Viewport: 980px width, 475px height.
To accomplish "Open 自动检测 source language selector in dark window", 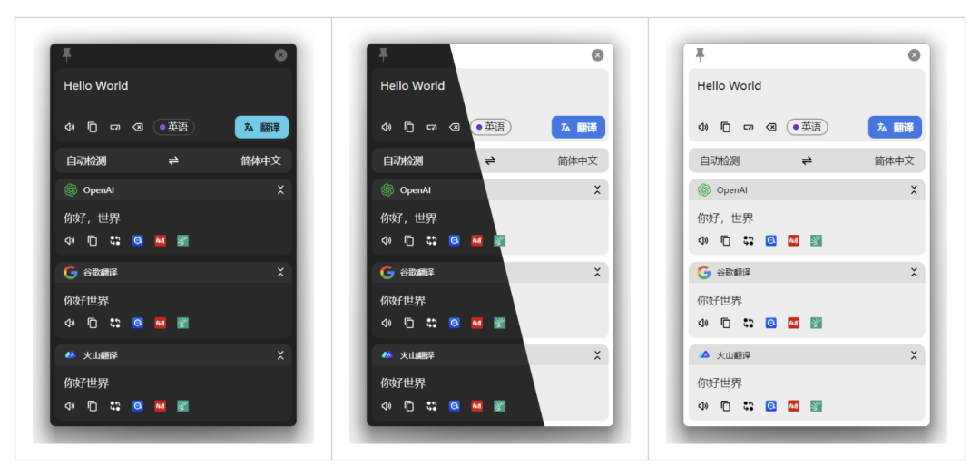I will pyautogui.click(x=86, y=161).
